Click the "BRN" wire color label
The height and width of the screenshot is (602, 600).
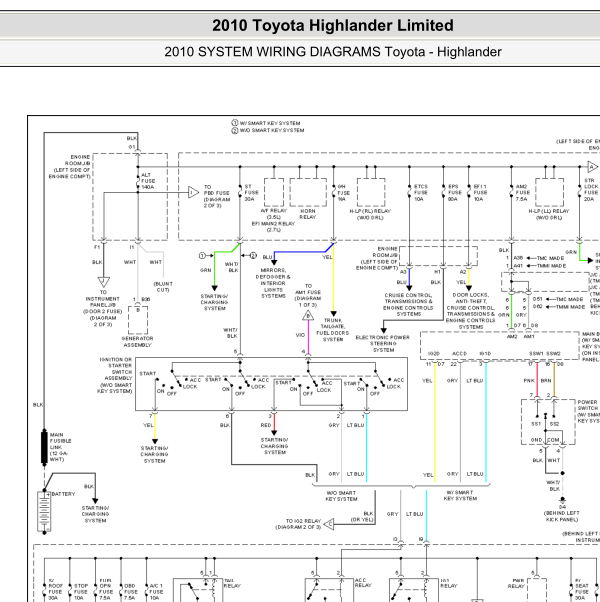(x=546, y=380)
